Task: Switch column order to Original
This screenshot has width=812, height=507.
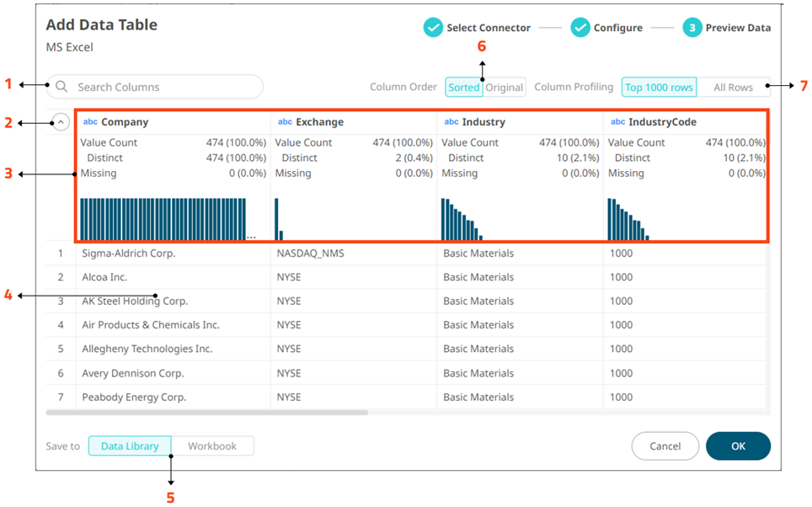Action: [505, 87]
